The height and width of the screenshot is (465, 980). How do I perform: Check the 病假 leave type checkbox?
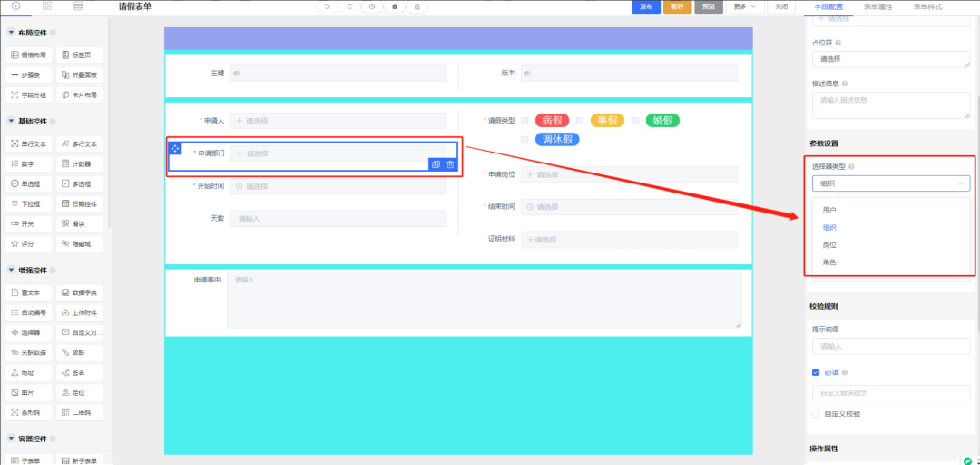pyautogui.click(x=524, y=121)
